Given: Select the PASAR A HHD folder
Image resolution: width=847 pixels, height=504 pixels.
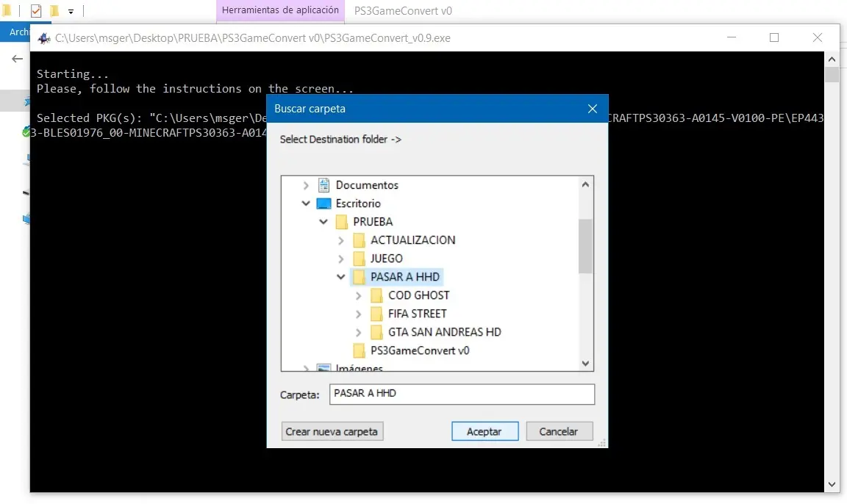Looking at the screenshot, I should (x=405, y=277).
